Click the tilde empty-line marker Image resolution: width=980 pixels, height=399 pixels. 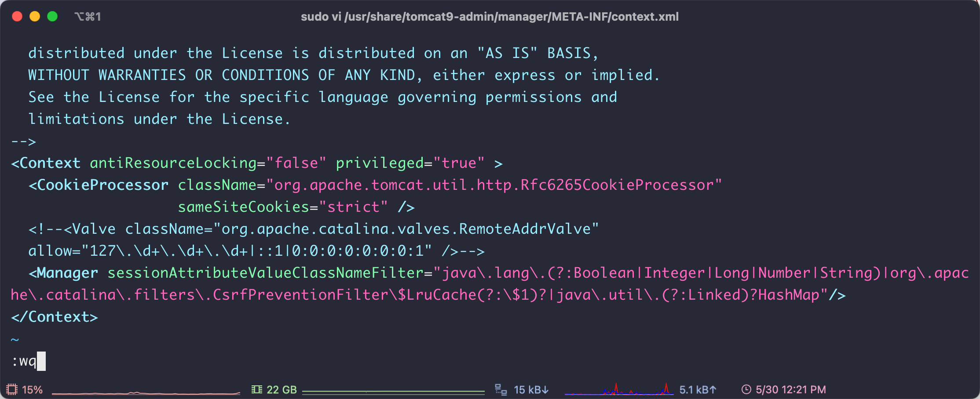pos(15,339)
